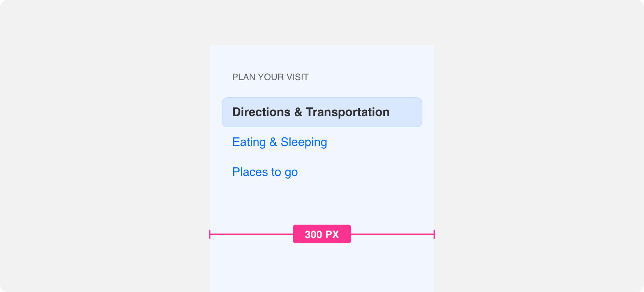Click the ampersand in Eating & Sleeping

point(273,142)
